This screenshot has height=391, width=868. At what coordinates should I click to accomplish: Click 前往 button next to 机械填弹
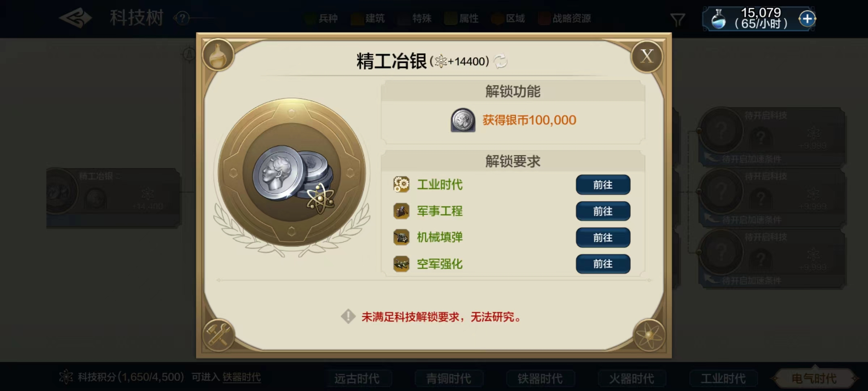pos(603,237)
